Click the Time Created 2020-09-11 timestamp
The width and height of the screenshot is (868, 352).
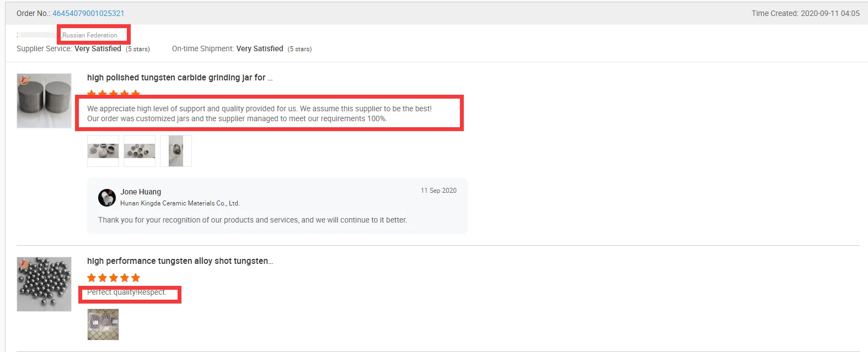(x=805, y=13)
